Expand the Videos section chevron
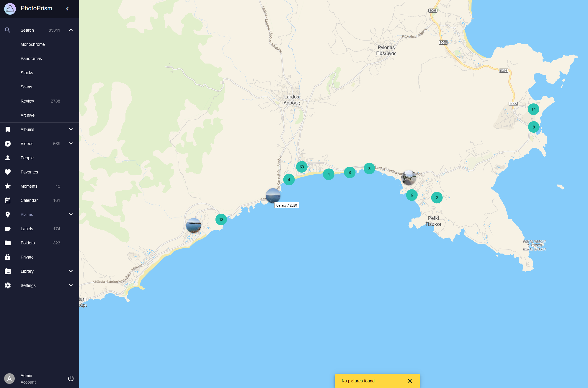Viewport: 588px width, 388px height. tap(71, 143)
